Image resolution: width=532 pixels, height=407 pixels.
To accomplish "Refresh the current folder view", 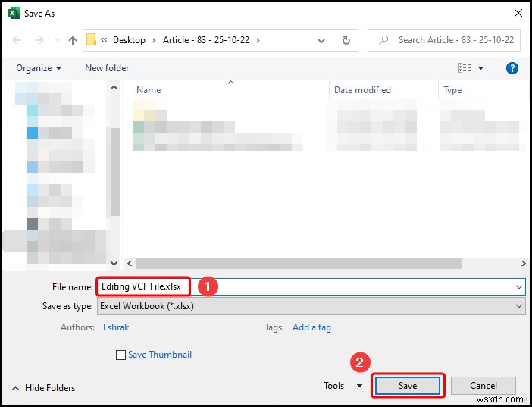I will click(346, 40).
